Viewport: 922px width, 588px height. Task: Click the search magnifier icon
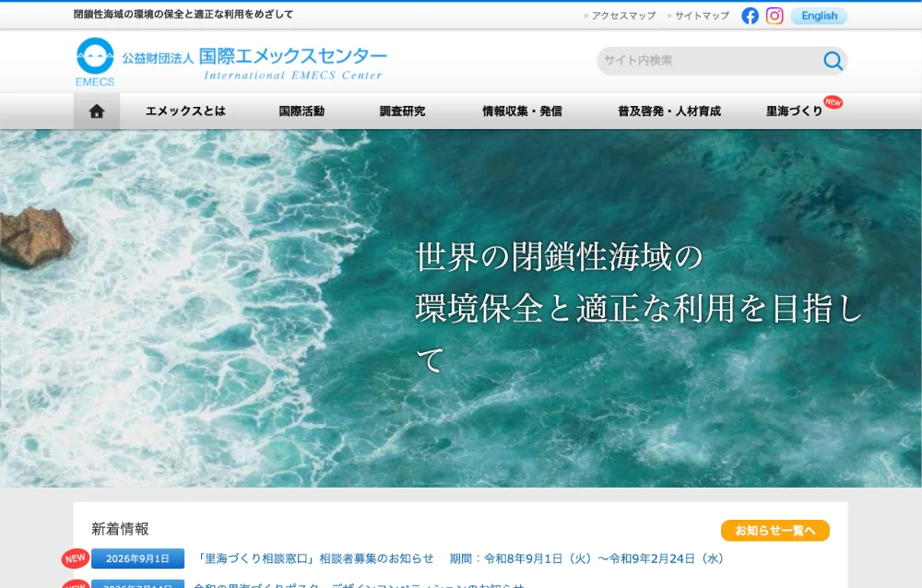click(x=833, y=61)
